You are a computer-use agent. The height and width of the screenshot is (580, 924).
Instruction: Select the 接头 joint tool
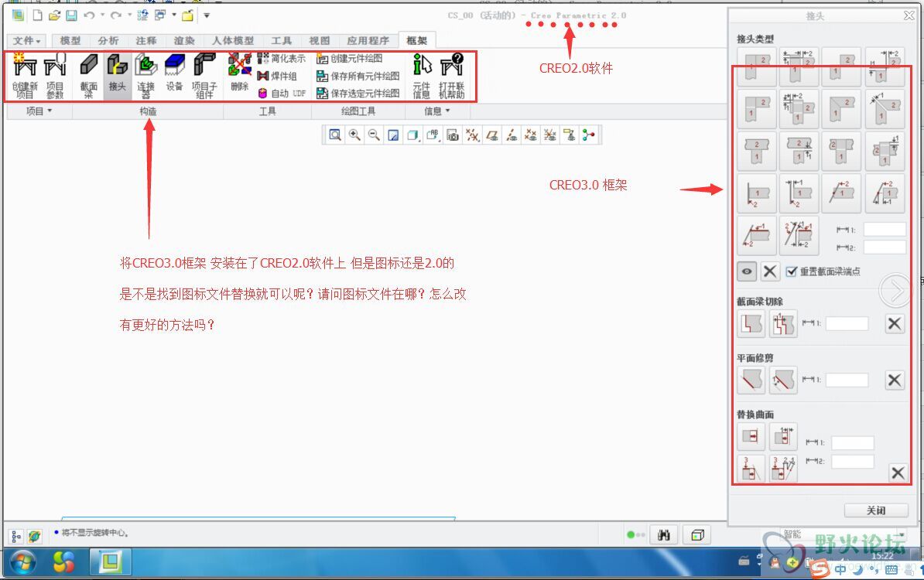118,75
